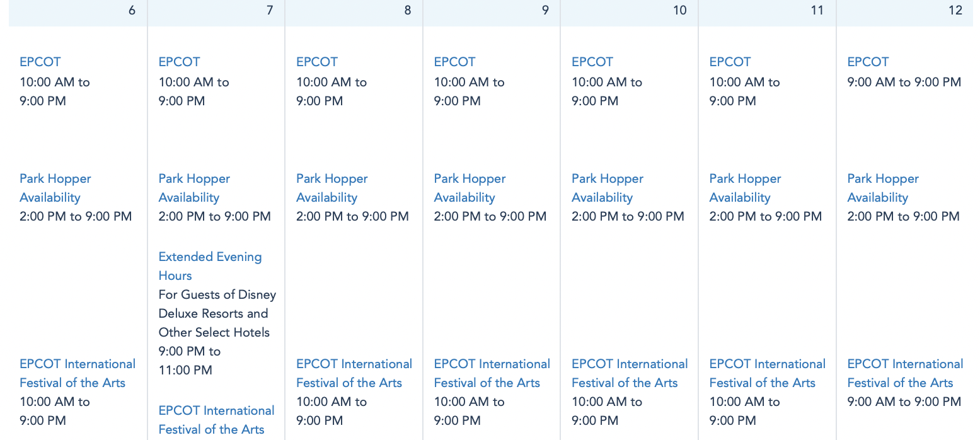Click the EPCOT link under day 8
Screen dimensions: 980x440
tap(317, 62)
